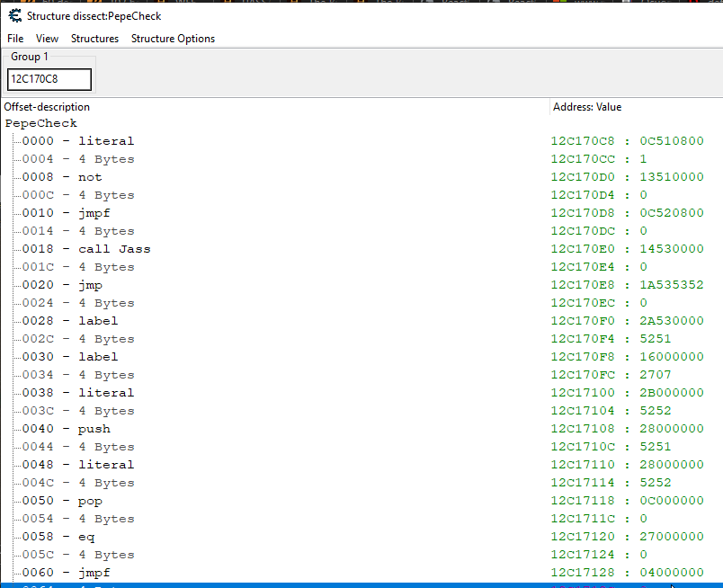The height and width of the screenshot is (588, 723).
Task: Click value 12C17124 : 0
Action: click(x=599, y=555)
